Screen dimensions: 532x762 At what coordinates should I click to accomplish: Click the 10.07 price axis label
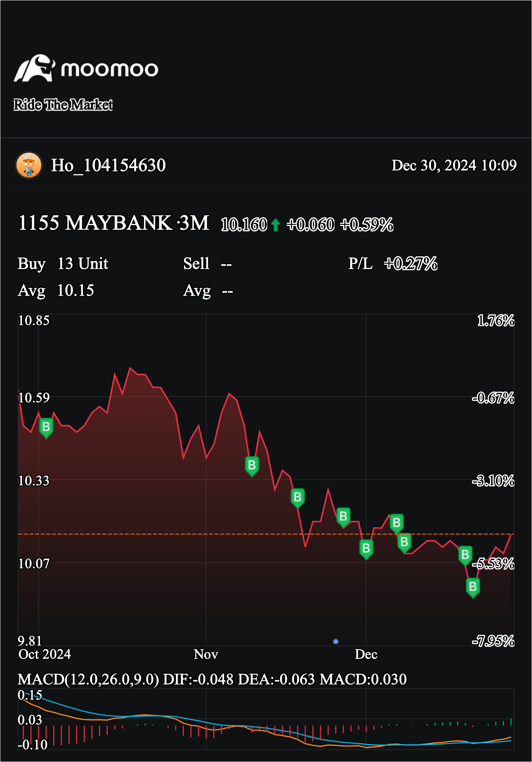click(34, 564)
